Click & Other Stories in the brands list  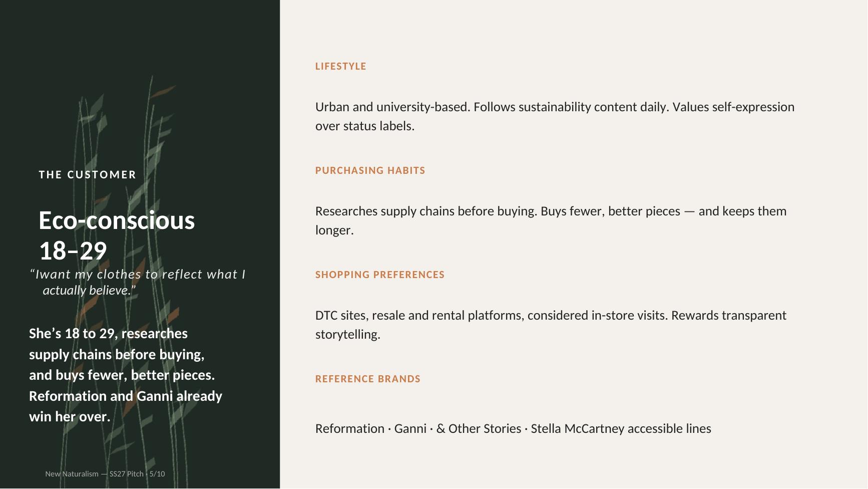479,429
